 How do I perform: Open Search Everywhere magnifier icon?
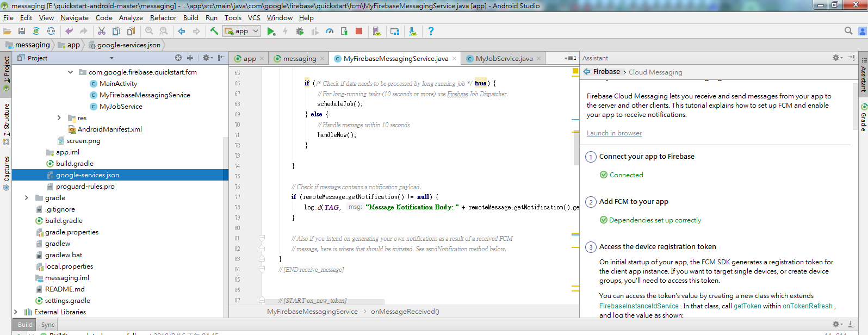click(848, 31)
